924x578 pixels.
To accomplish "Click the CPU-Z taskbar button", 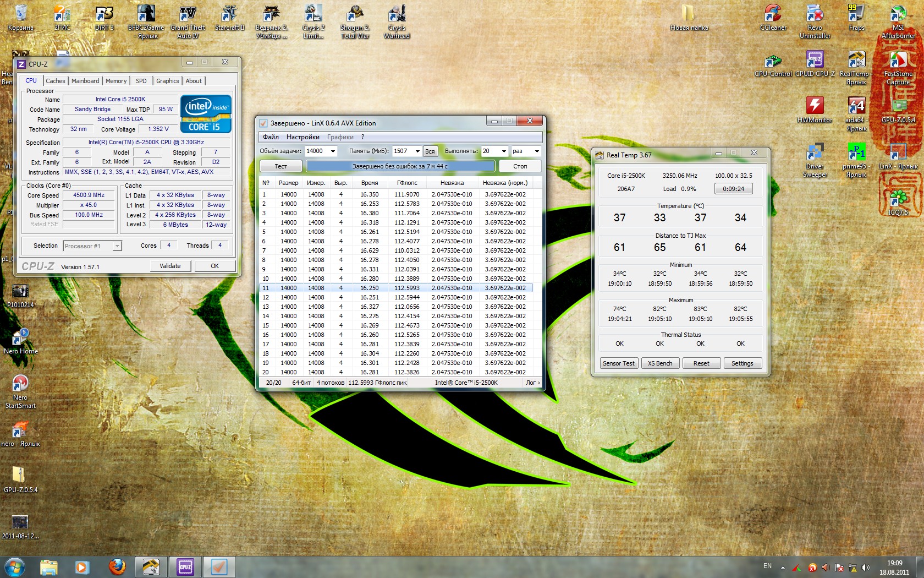I will coord(185,566).
